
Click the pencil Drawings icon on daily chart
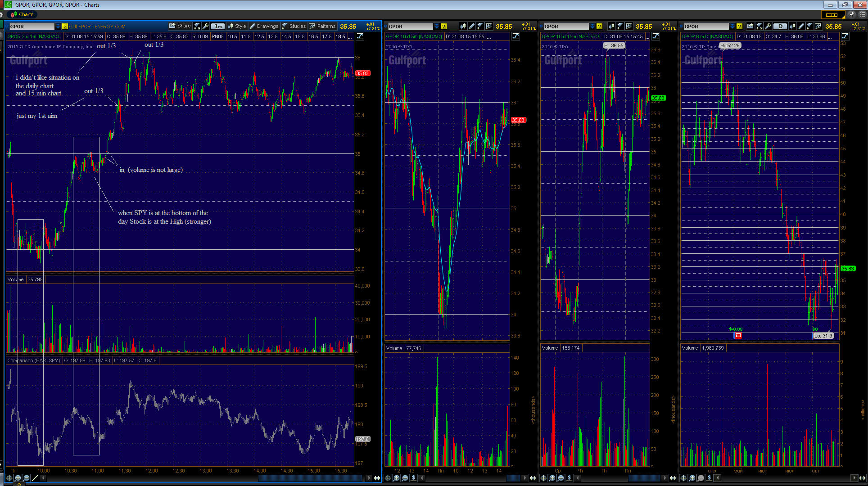coord(801,26)
